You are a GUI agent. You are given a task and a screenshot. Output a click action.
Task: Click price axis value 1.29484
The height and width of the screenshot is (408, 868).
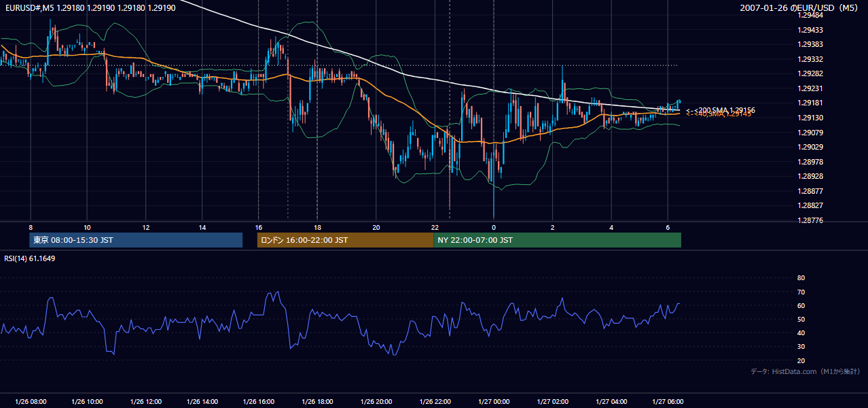810,15
